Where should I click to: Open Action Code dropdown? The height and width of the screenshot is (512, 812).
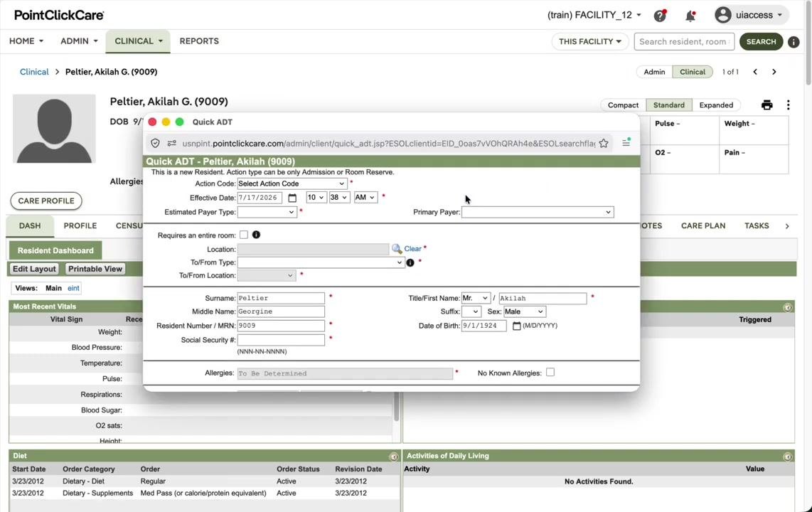[292, 183]
